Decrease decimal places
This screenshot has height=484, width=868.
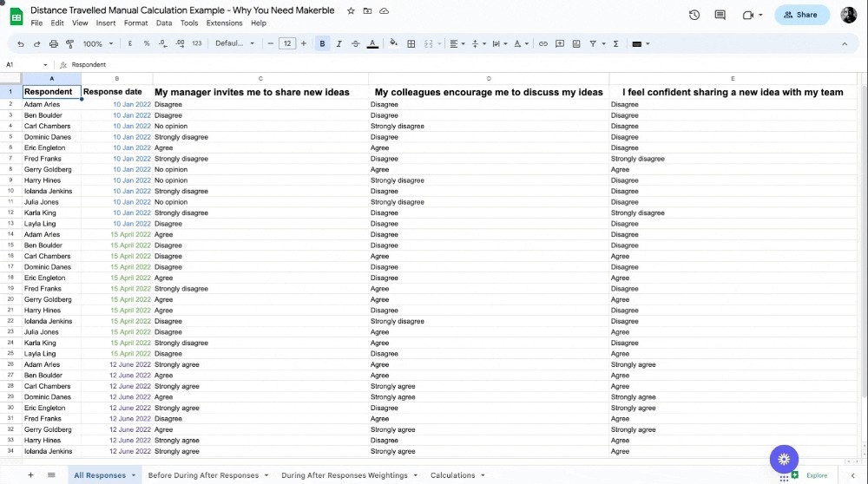click(163, 43)
